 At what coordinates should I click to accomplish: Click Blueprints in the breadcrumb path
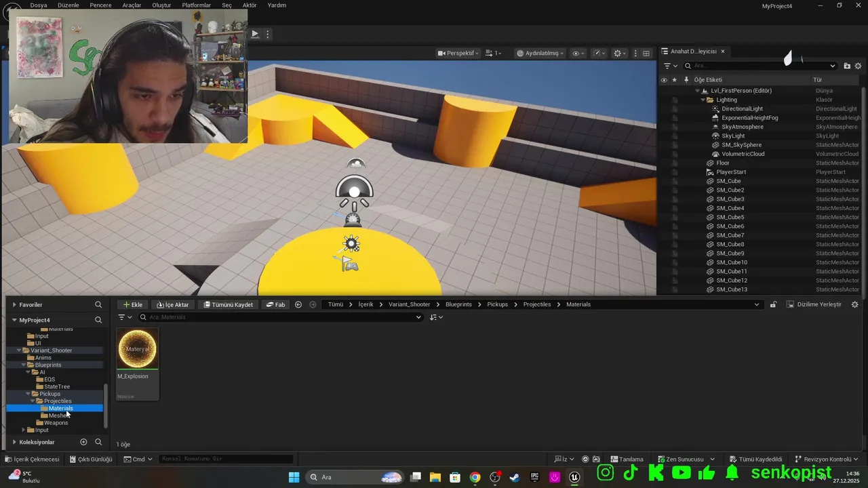(x=458, y=304)
